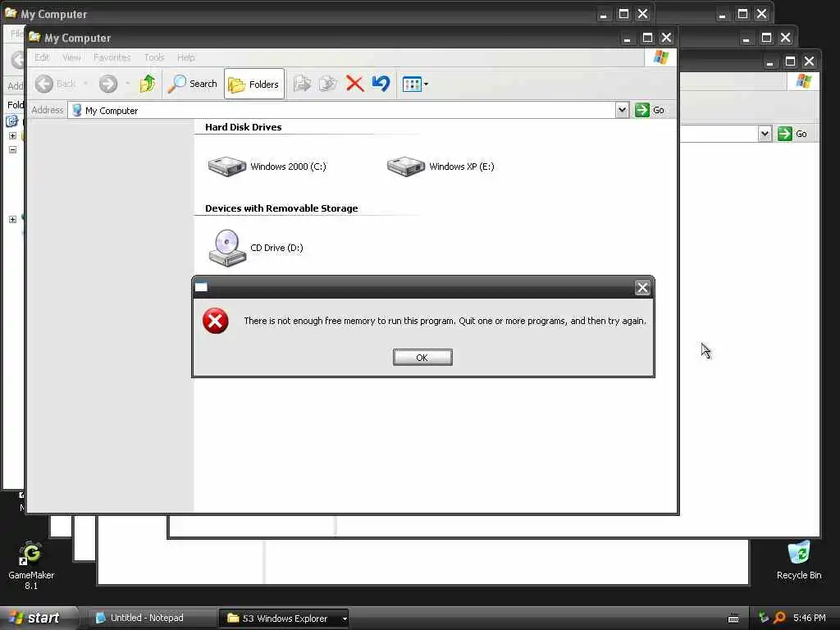Click OK in the memory error dialog
840x630 pixels.
(422, 358)
